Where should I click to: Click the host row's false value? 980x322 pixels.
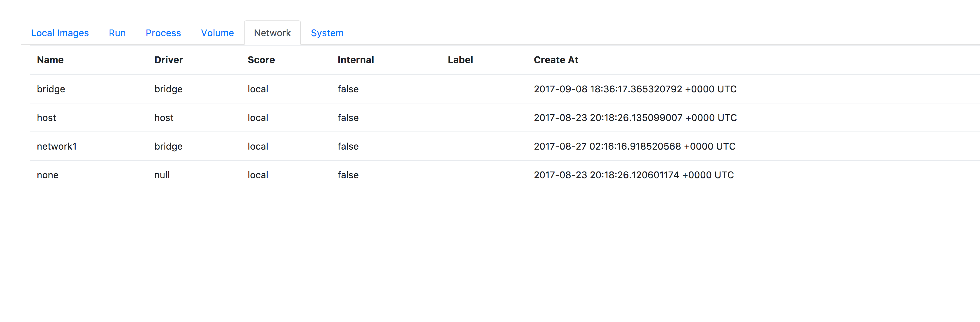click(348, 118)
